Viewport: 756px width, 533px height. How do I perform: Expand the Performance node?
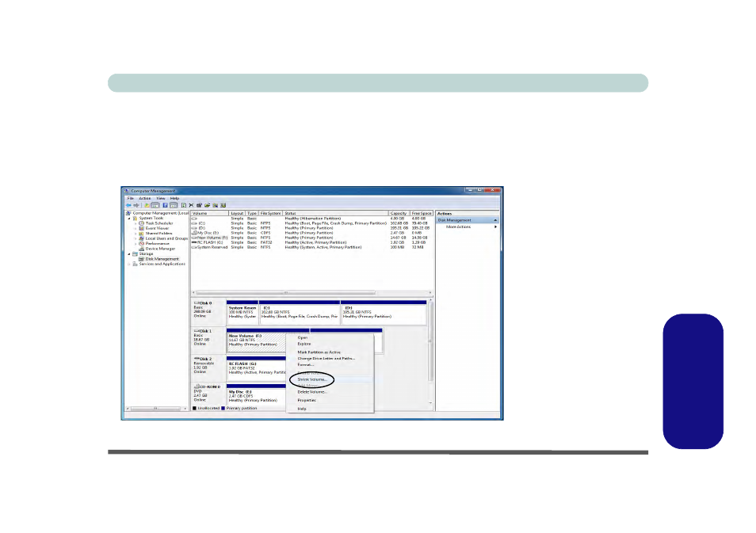[136, 243]
